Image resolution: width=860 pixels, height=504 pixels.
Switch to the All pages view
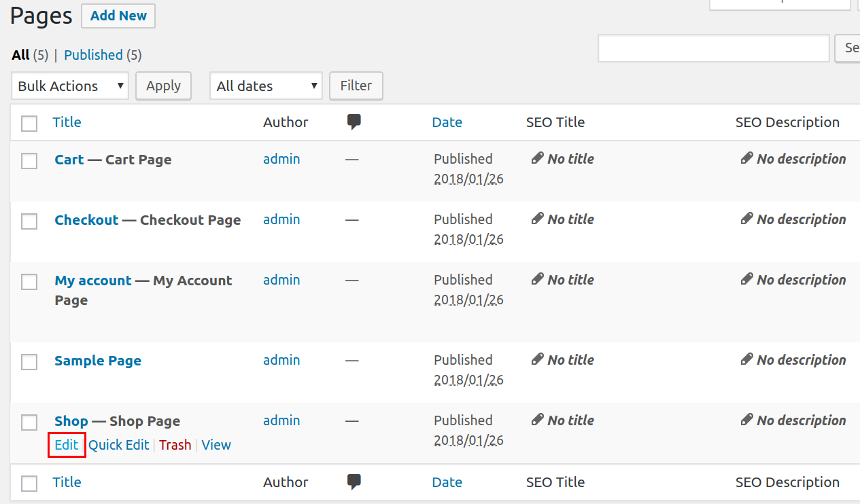pos(20,55)
